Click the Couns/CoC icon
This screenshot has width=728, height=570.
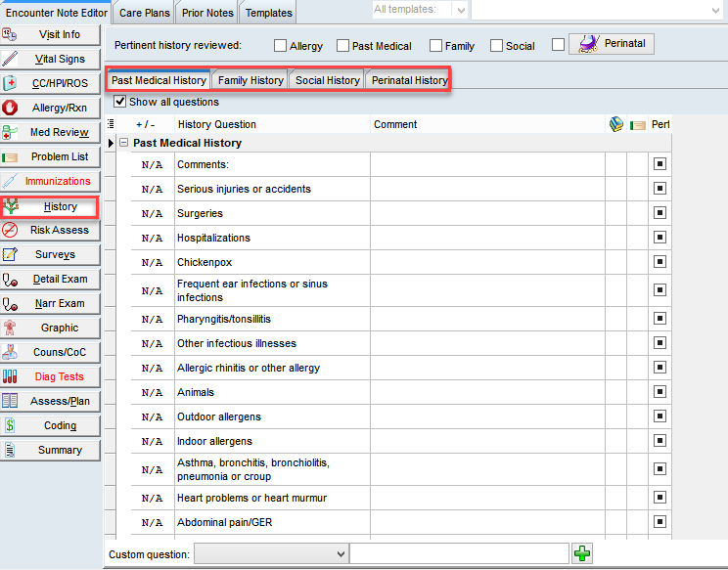[x=9, y=353]
